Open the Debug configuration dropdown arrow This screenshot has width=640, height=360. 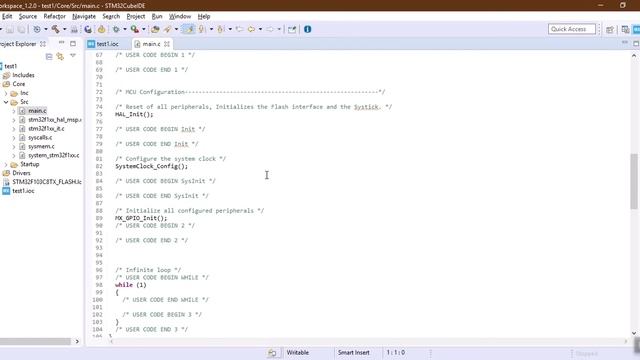tap(125, 29)
